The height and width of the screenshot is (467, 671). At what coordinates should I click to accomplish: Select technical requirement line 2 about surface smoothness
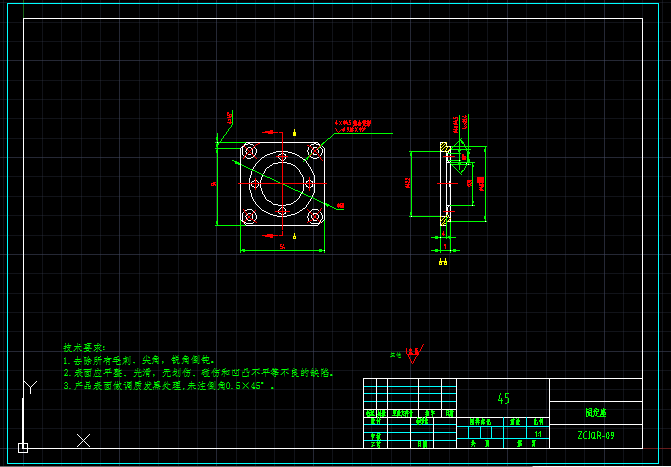click(199, 372)
